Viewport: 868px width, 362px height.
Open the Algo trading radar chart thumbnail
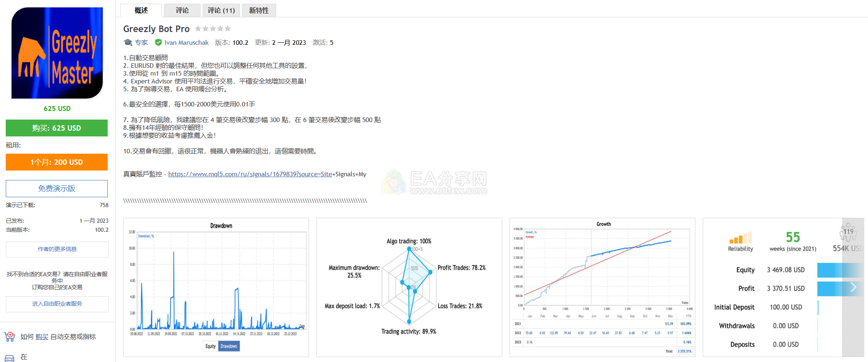click(x=409, y=287)
